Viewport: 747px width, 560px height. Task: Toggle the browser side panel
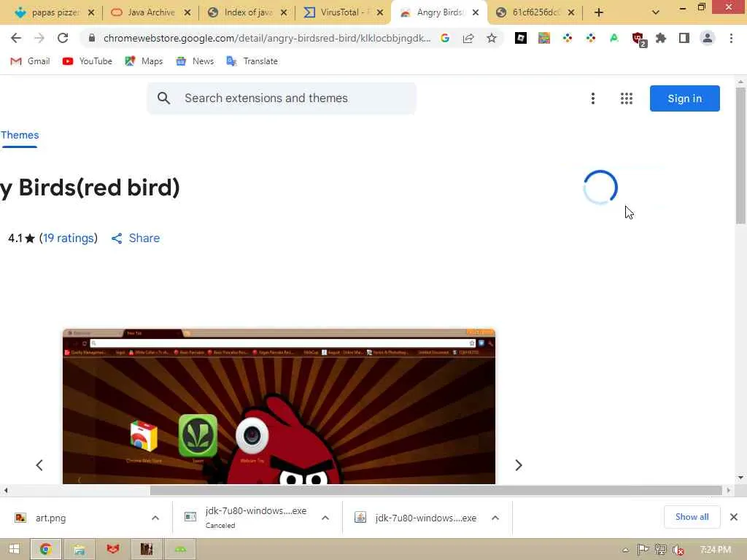coord(684,38)
